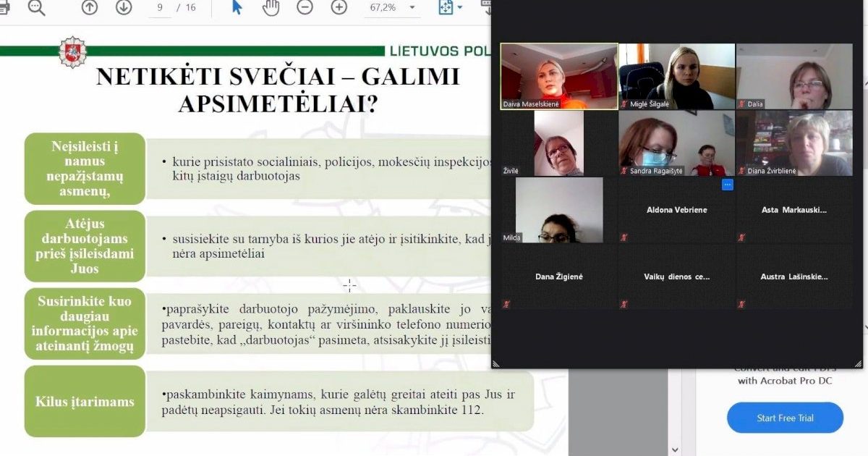Click the 'with Acrobat Pro DC' promo text
Screen dimensions: 868x456
click(786, 381)
